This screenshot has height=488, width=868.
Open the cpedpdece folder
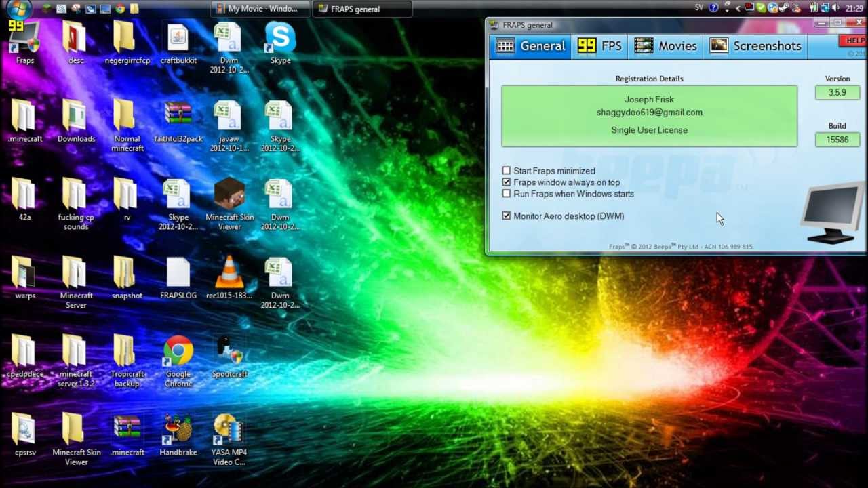click(x=25, y=356)
